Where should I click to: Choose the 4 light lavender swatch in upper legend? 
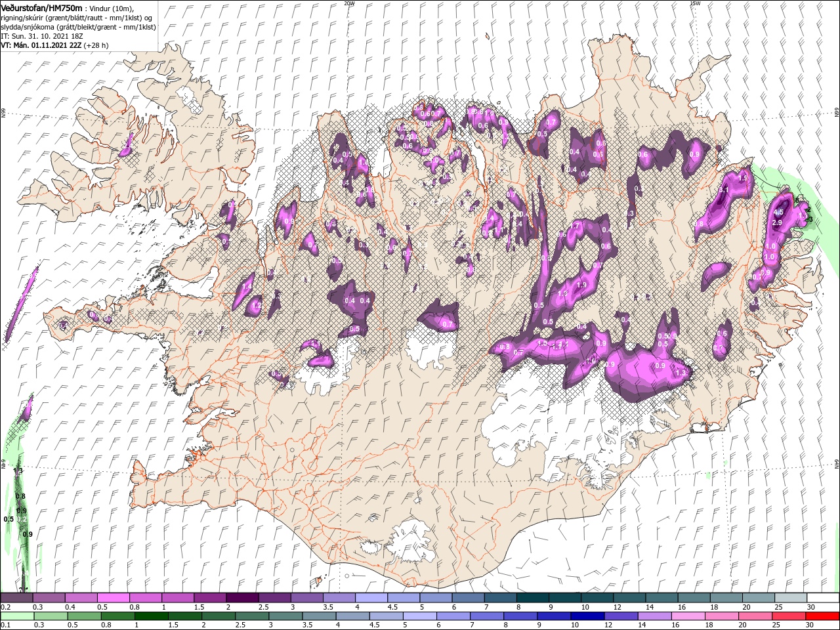371,598
